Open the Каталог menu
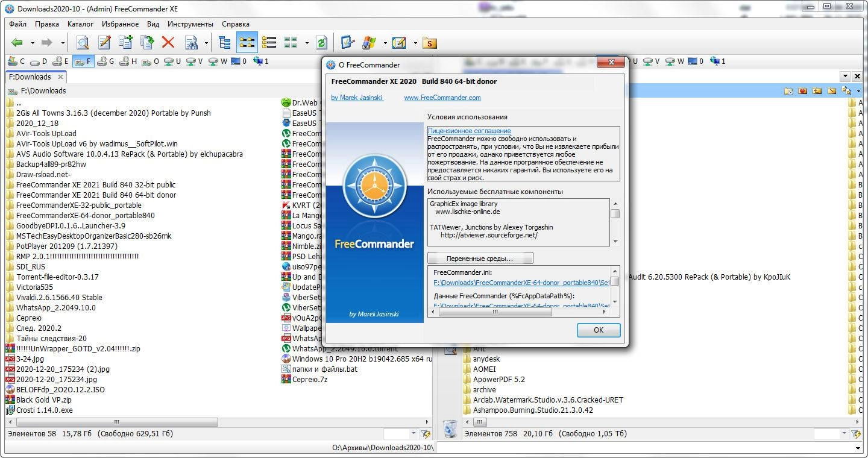Viewport: 868px width, 458px height. 80,24
